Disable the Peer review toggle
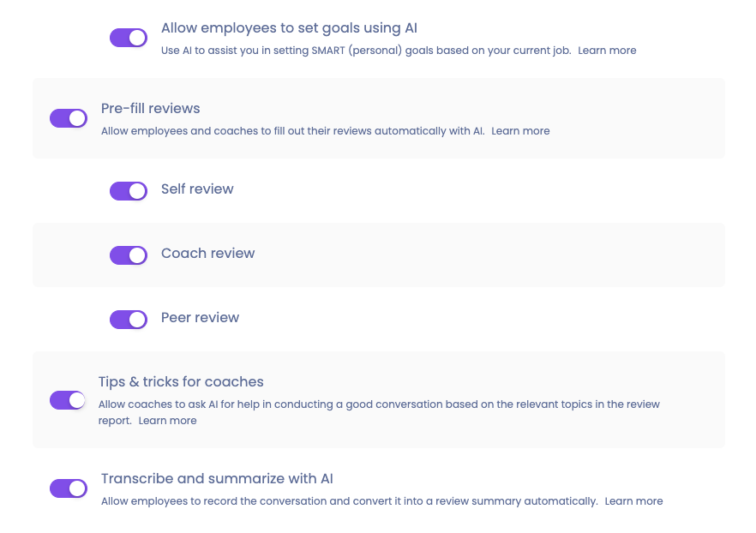 (129, 320)
